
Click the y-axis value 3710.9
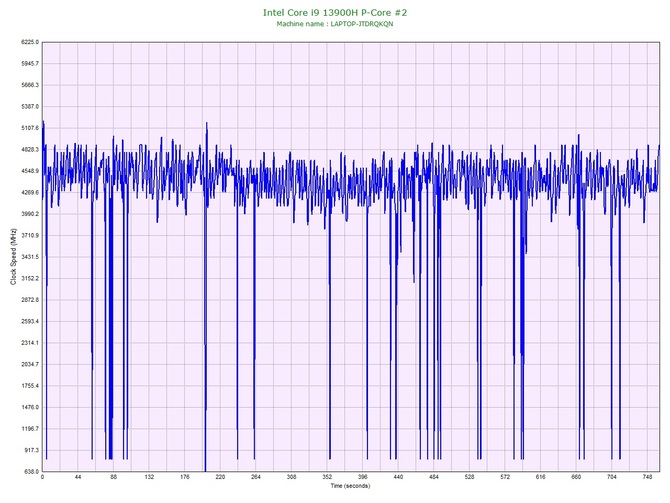[x=30, y=235]
